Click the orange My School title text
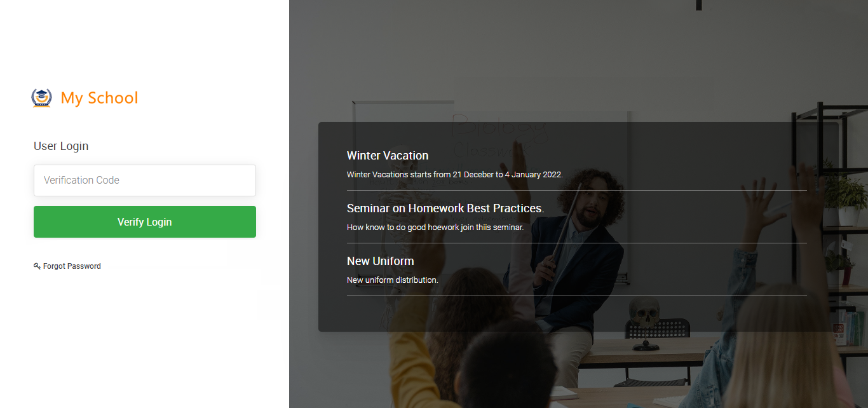 point(99,98)
